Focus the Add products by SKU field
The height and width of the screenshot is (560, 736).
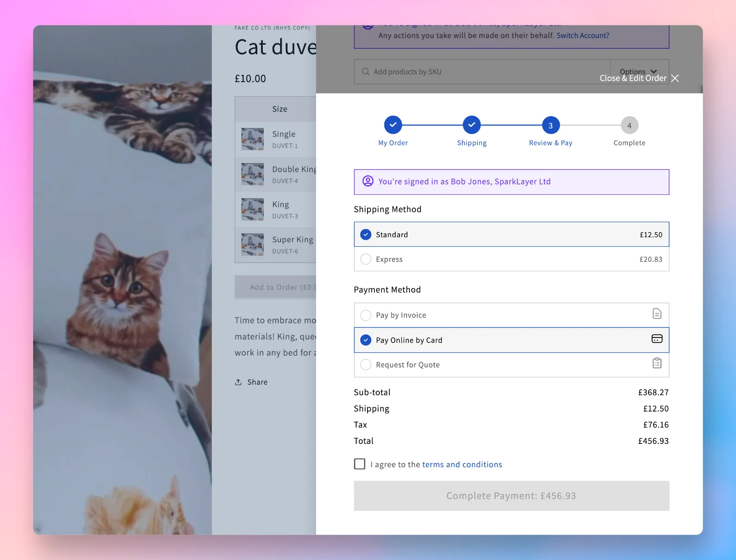click(x=482, y=71)
